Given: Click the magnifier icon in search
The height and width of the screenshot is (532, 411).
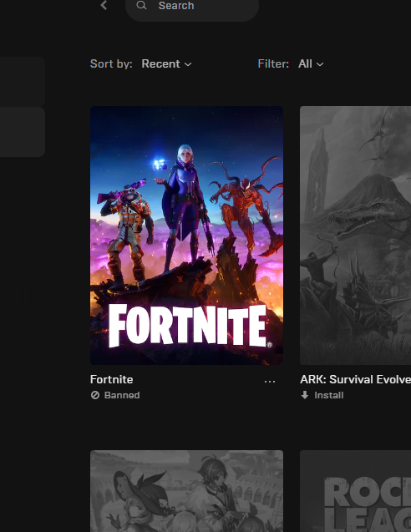Looking at the screenshot, I should (141, 5).
